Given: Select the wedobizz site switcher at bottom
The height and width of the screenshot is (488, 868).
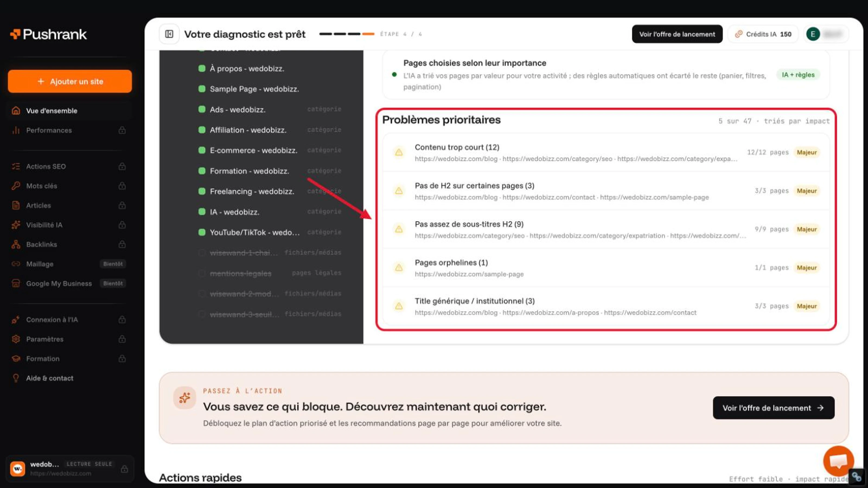Looking at the screenshot, I should (x=70, y=468).
